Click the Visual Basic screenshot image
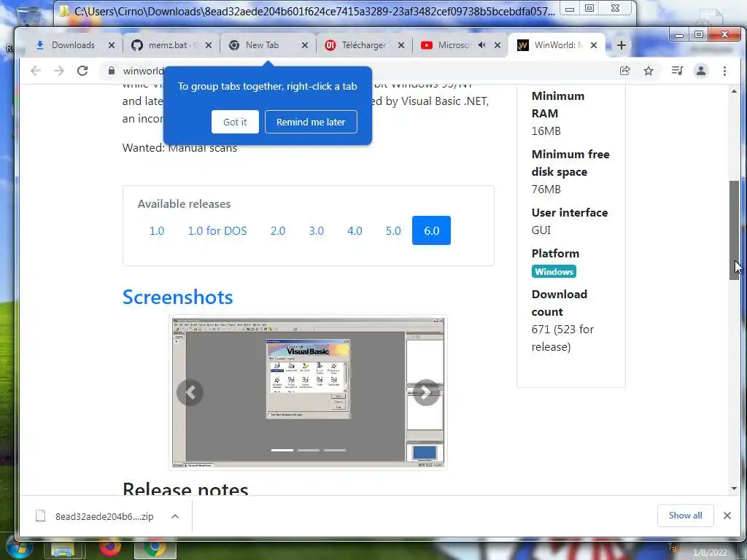The width and height of the screenshot is (747, 560). (308, 392)
